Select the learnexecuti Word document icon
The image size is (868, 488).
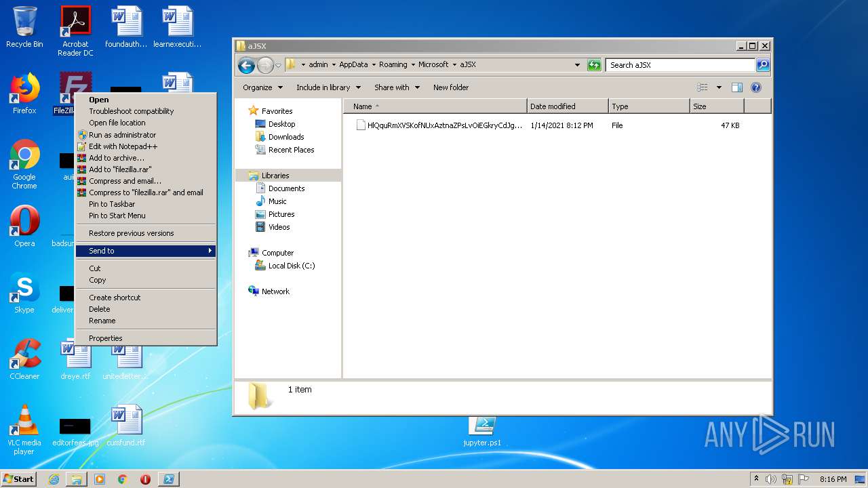point(177,27)
